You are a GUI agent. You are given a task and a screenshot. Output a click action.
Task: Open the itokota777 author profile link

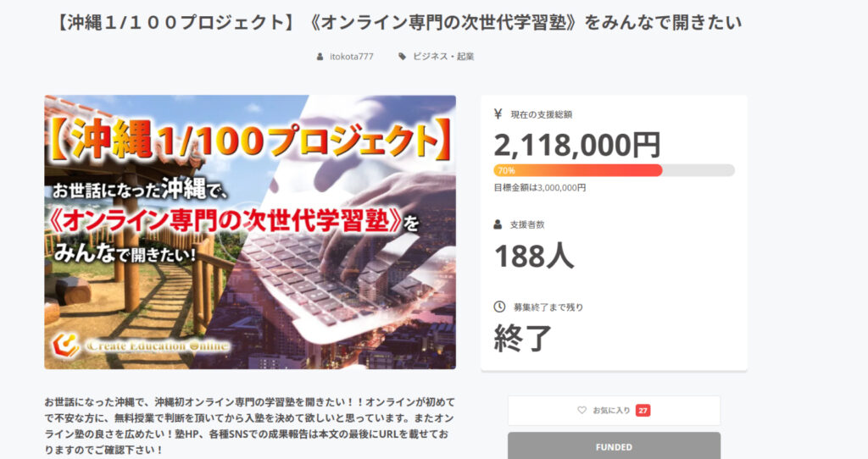(x=352, y=57)
